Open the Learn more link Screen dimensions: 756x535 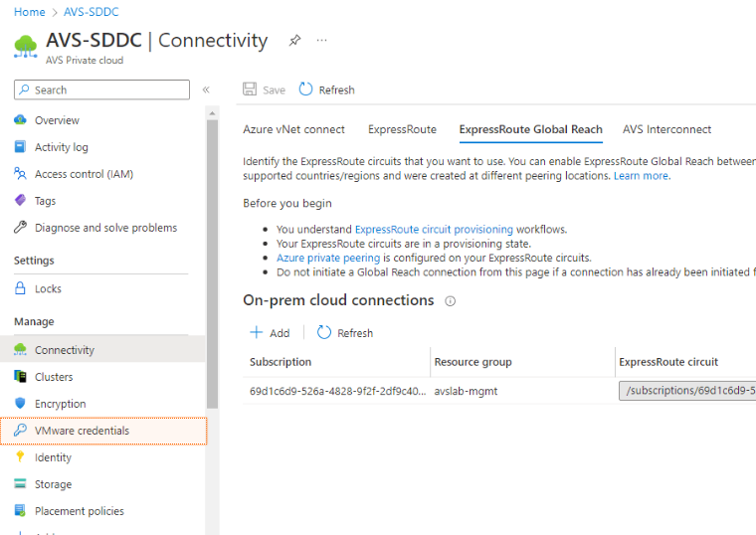point(641,176)
